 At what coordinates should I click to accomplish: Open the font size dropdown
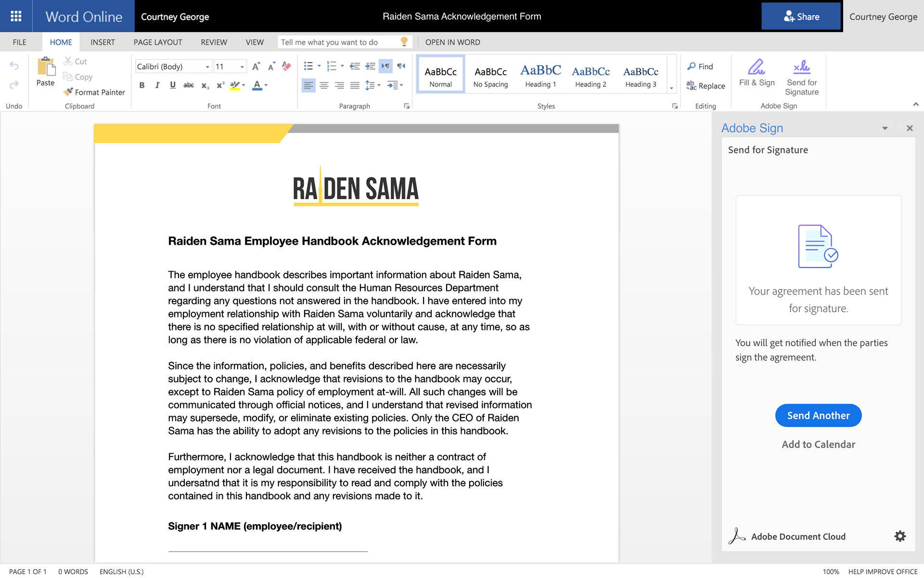point(242,67)
